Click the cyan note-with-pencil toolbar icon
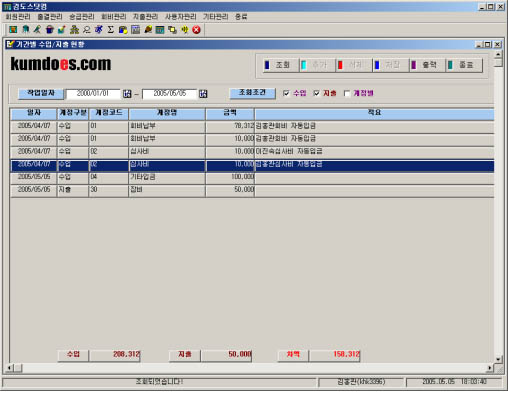This screenshot has width=508, height=393. pos(62,30)
